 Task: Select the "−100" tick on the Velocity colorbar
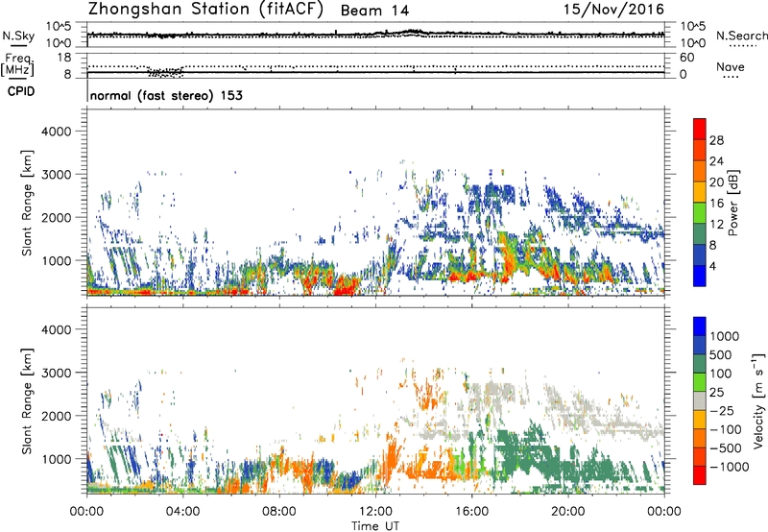tap(726, 429)
